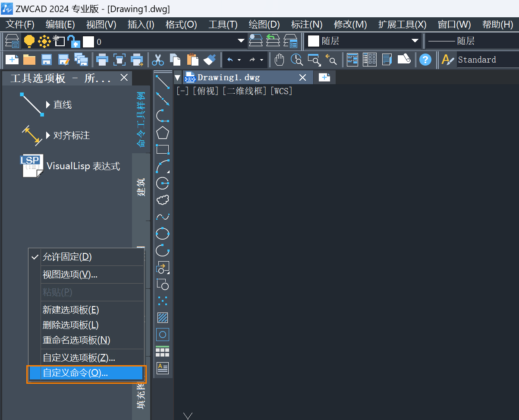The height and width of the screenshot is (420, 519).
Task: Click the Undo arrow
Action: tap(230, 60)
